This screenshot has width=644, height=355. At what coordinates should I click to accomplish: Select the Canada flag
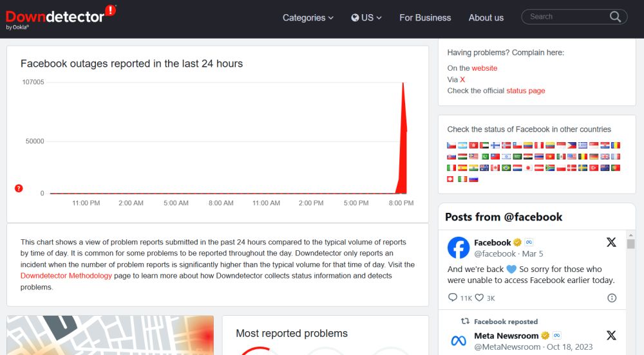[x=495, y=168]
